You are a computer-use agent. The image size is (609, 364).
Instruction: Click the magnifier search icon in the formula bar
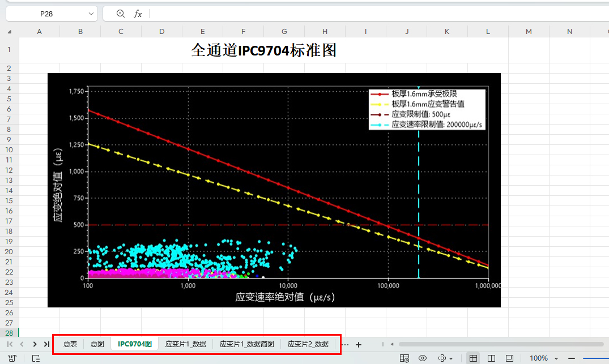pos(120,13)
